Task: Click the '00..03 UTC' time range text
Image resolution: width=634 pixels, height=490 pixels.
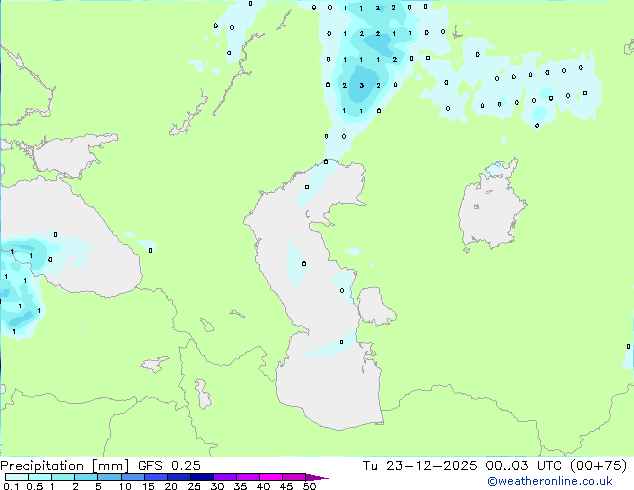Action: coord(524,466)
